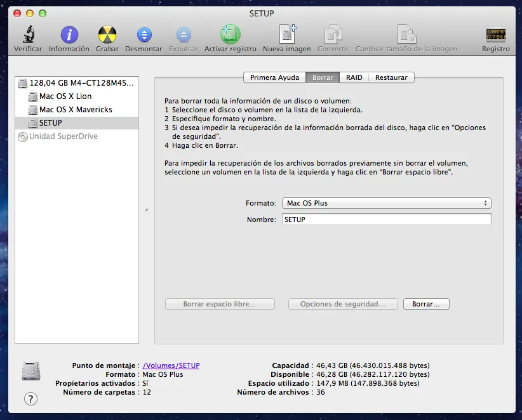522x420 pixels.
Task: Click the sidebar splitter handle dot
Action: pos(147,210)
